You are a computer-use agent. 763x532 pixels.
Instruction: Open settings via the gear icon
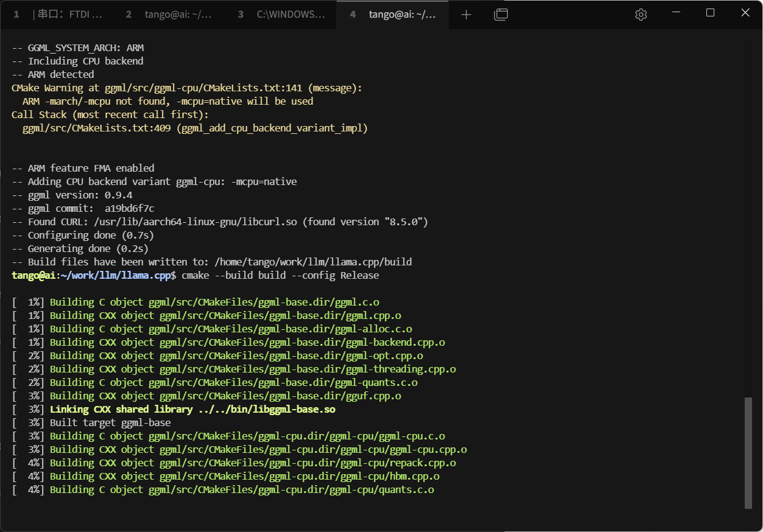pyautogui.click(x=641, y=15)
